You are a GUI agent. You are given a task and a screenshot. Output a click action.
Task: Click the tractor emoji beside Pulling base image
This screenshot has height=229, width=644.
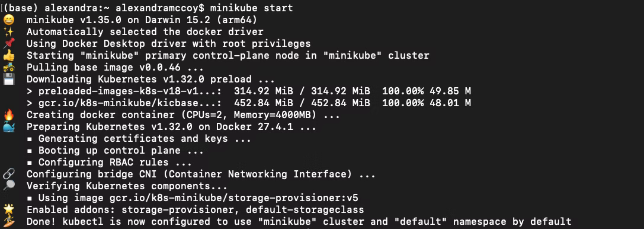tap(9, 68)
